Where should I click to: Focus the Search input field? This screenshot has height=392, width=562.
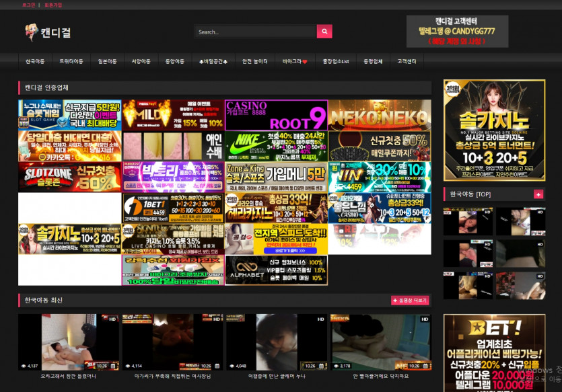tap(255, 32)
